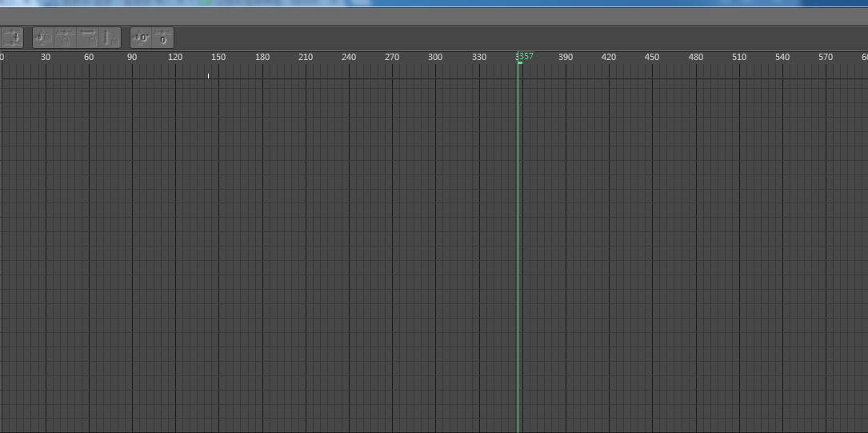868x433 pixels.
Task: Click frame 180 on the time ruler
Action: point(262,57)
